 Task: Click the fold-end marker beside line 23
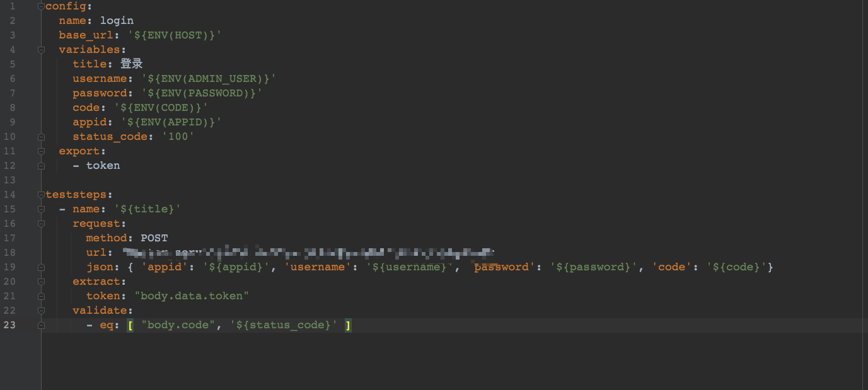pos(41,324)
